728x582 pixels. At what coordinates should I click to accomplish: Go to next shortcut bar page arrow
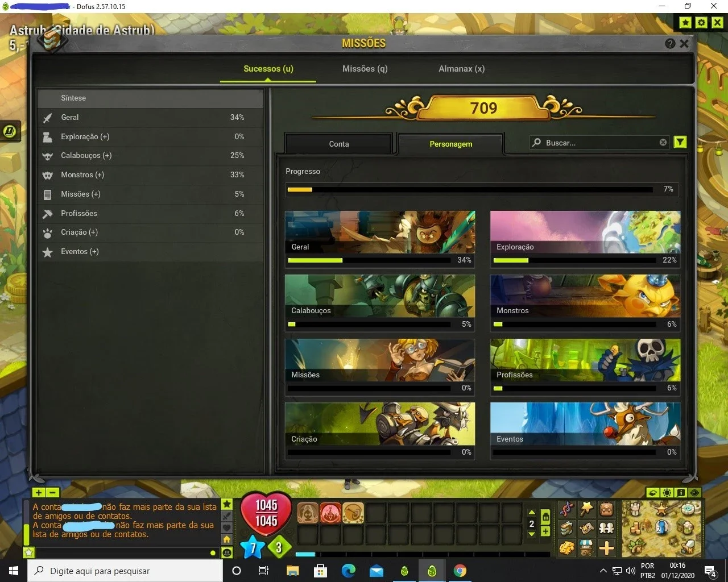tap(532, 534)
